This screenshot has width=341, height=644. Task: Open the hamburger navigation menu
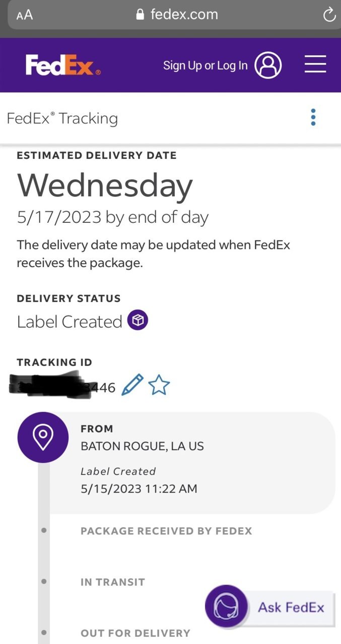315,64
